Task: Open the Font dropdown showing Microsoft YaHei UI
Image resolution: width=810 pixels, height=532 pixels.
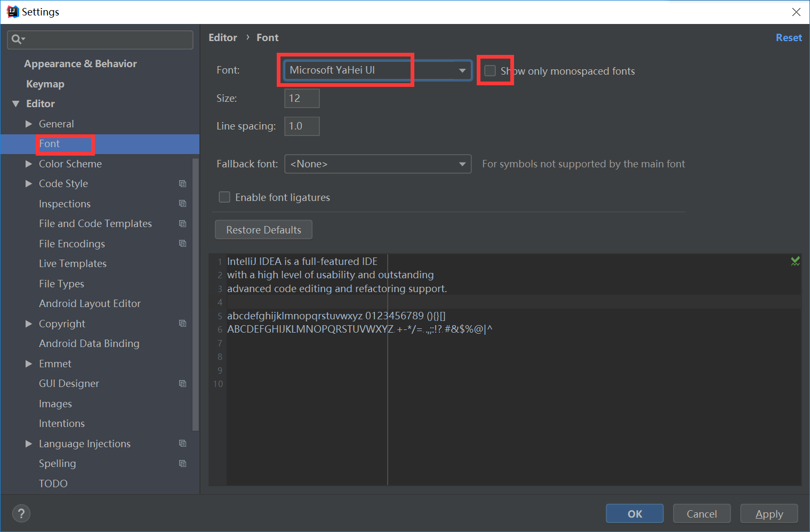Action: (378, 70)
